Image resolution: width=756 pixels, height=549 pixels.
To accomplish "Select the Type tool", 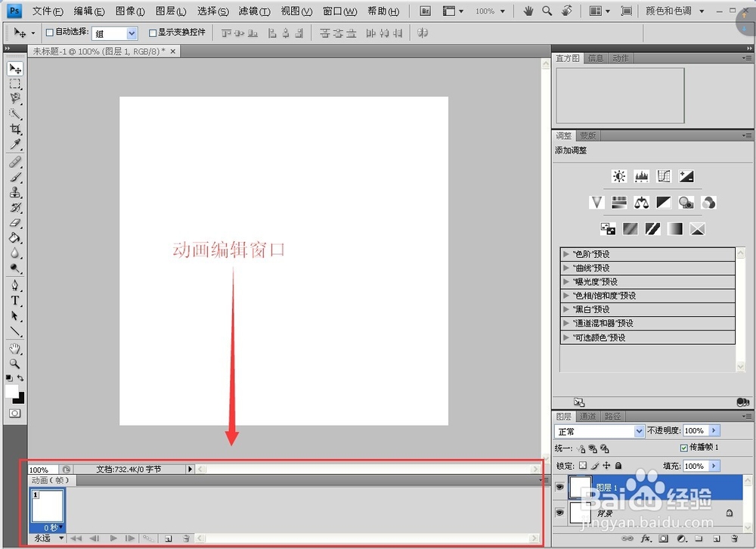I will [x=15, y=300].
